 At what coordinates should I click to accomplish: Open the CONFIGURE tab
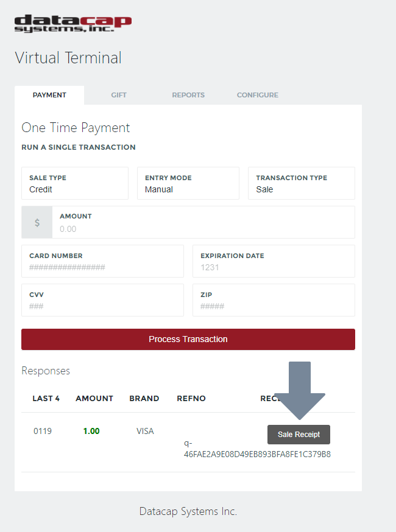tap(257, 95)
